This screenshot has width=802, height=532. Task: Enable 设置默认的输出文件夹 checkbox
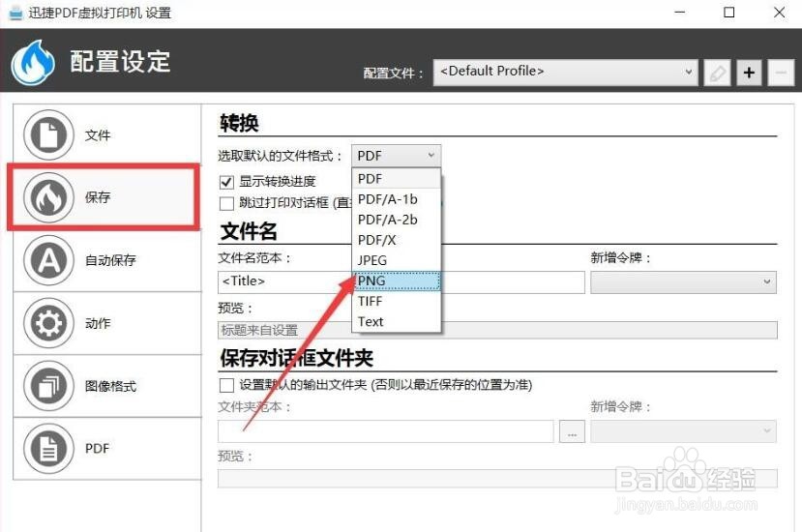226,385
